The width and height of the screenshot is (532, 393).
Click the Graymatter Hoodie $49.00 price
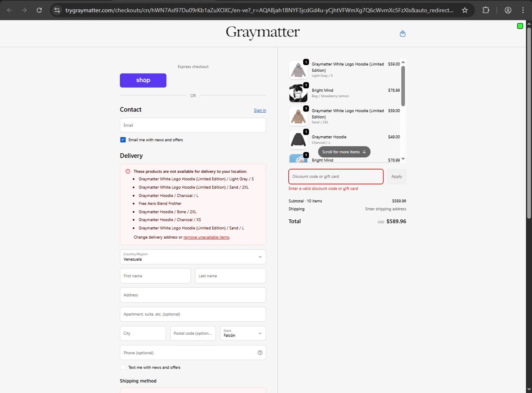point(394,137)
